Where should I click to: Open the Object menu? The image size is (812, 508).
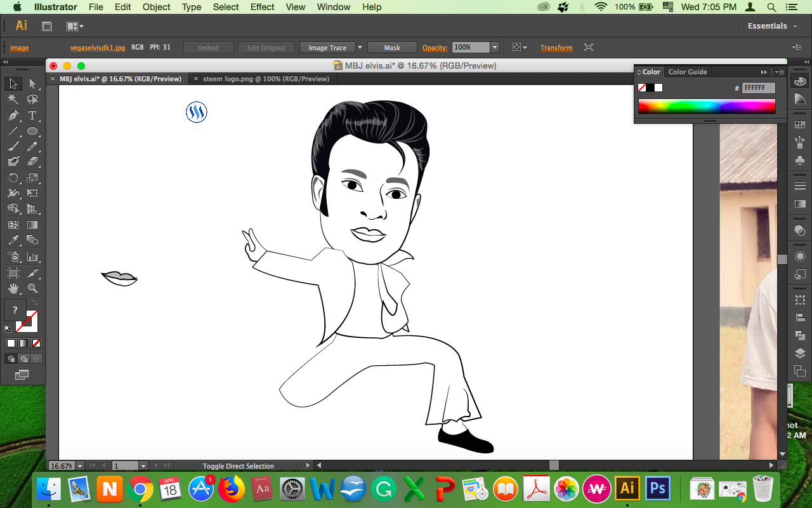(156, 7)
